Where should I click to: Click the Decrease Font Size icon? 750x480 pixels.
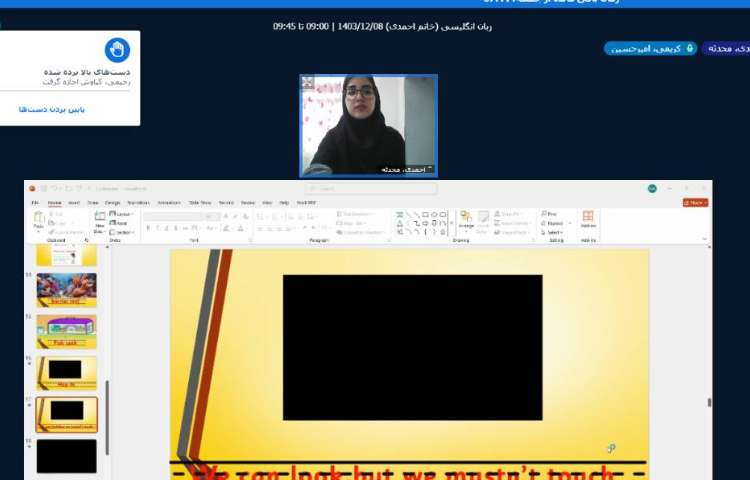point(235,216)
